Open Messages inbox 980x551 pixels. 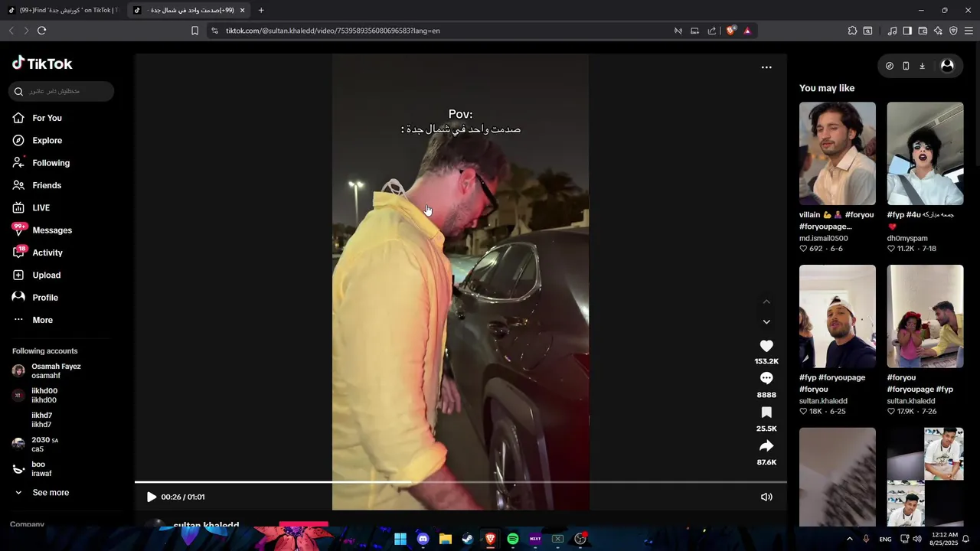[52, 230]
